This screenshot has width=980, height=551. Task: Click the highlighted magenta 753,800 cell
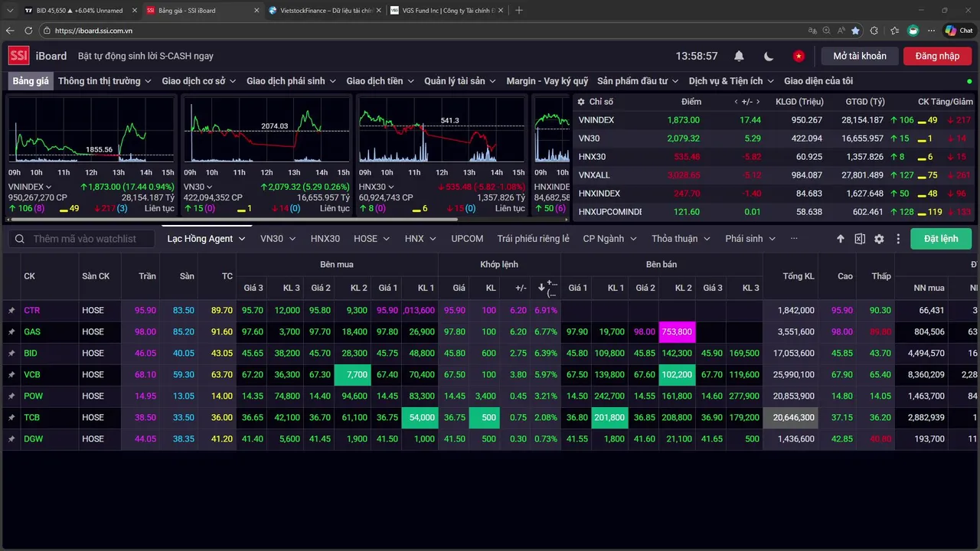(677, 332)
